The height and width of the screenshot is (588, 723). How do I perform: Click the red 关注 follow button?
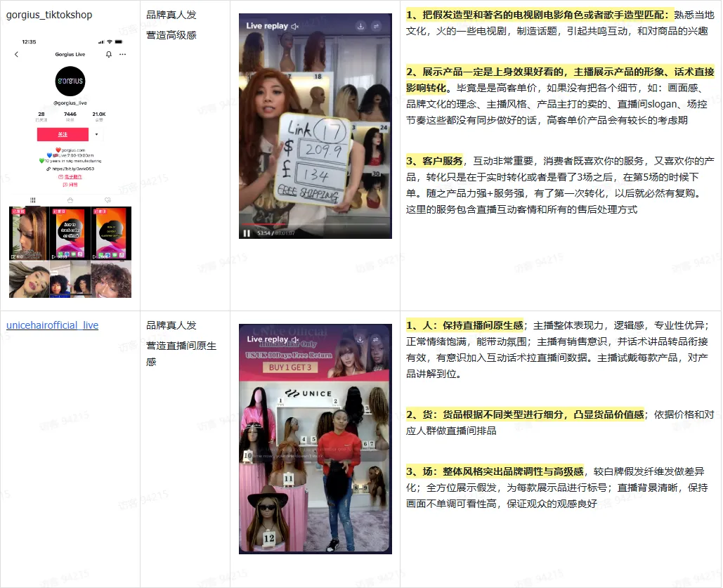63,135
